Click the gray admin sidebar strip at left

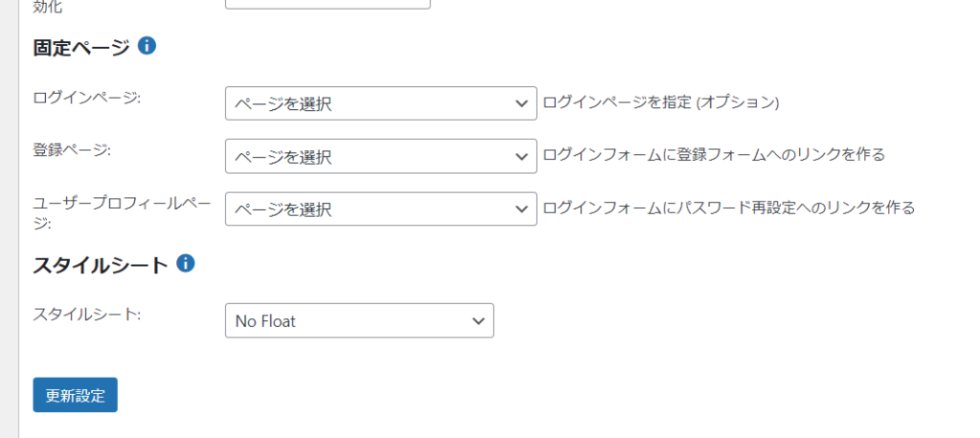[x=10, y=219]
